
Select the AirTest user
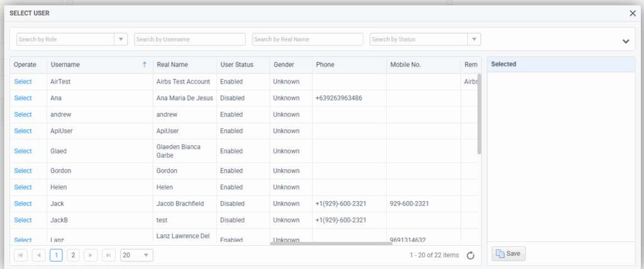point(23,82)
